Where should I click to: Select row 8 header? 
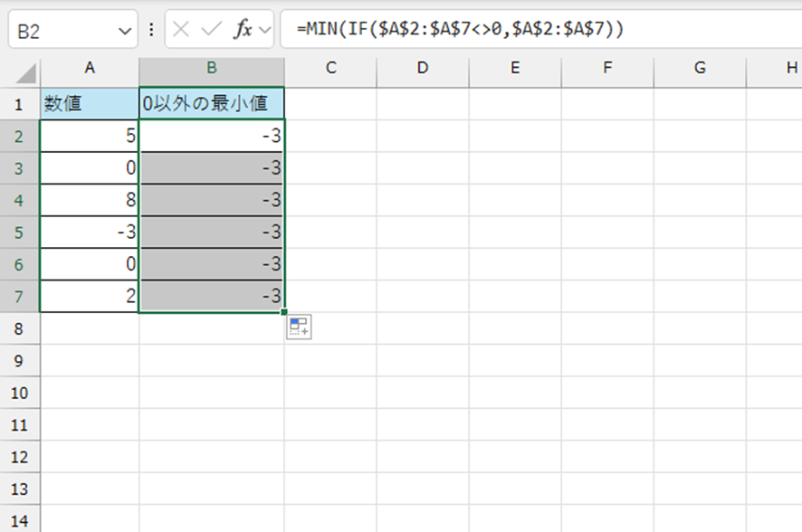click(19, 328)
